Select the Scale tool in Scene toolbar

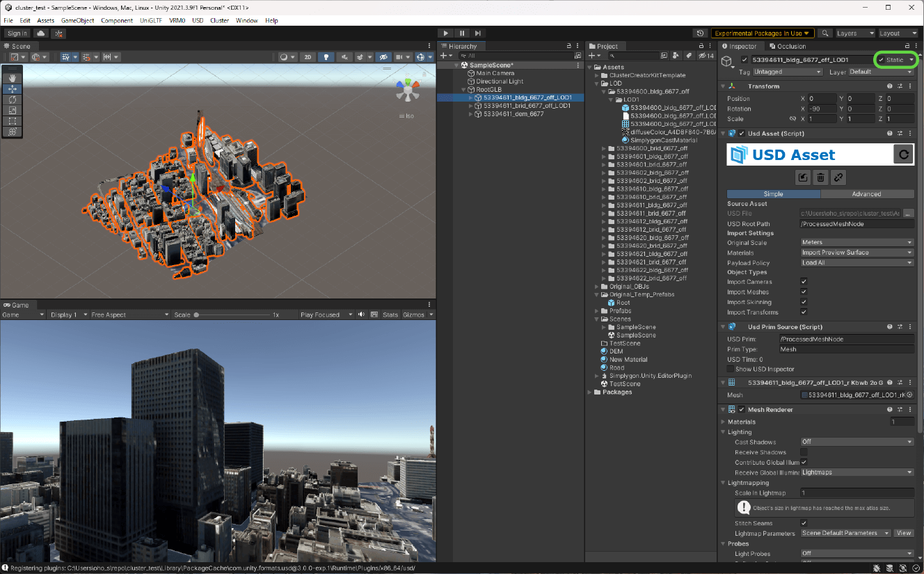pos(12,110)
